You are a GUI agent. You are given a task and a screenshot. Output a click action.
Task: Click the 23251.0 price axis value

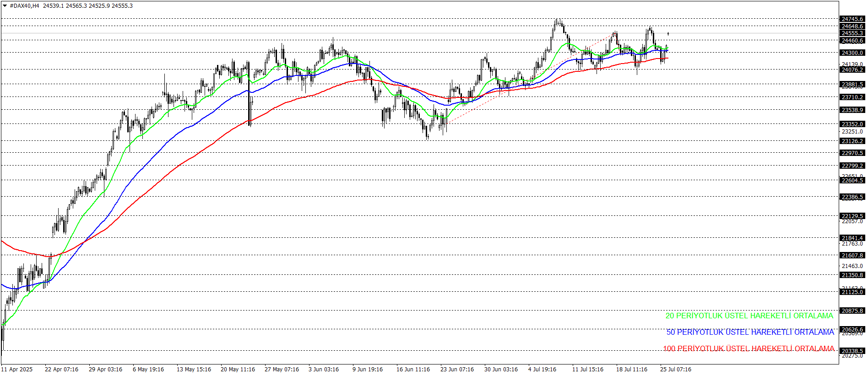coord(852,131)
